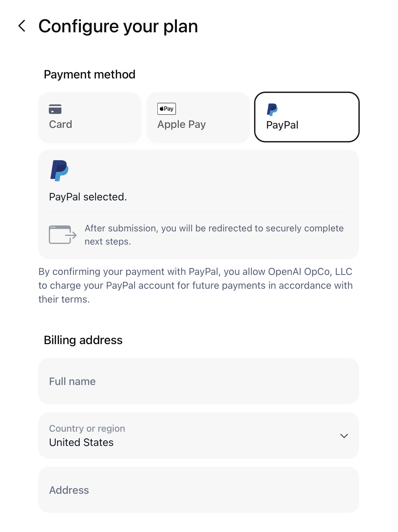Select the PayPal payment option
This screenshot has width=398, height=532.
(307, 117)
